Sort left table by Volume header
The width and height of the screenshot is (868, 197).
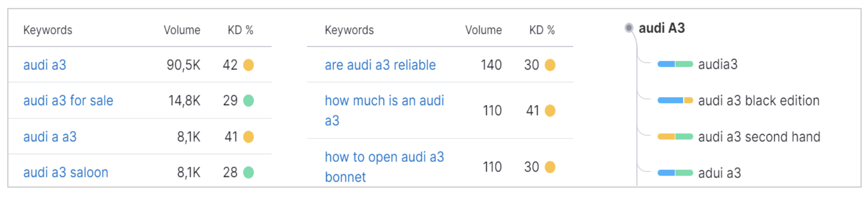tap(182, 30)
